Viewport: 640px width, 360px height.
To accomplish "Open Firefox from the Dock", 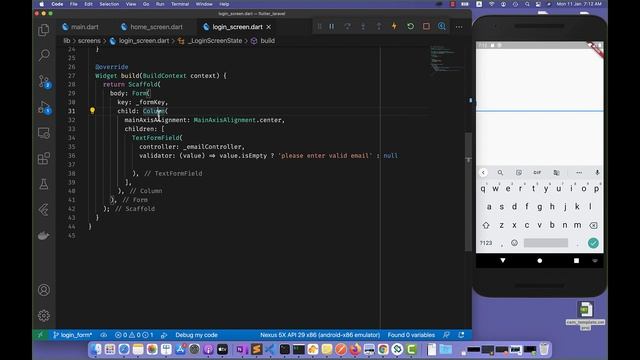I will [x=355, y=349].
